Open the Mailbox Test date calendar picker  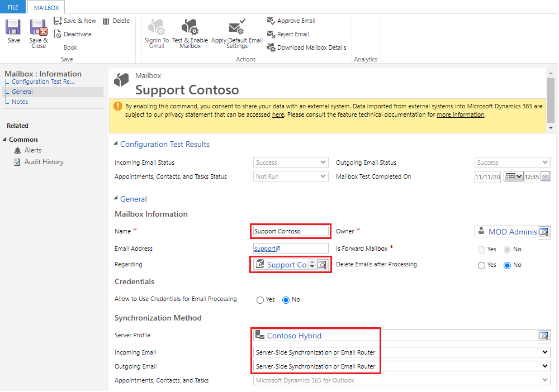tap(513, 176)
